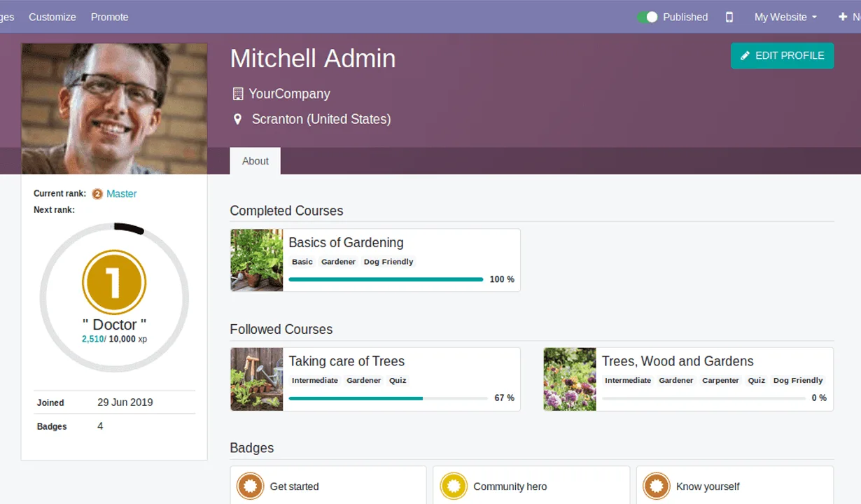Click the Know yourself badge icon

pyautogui.click(x=656, y=486)
